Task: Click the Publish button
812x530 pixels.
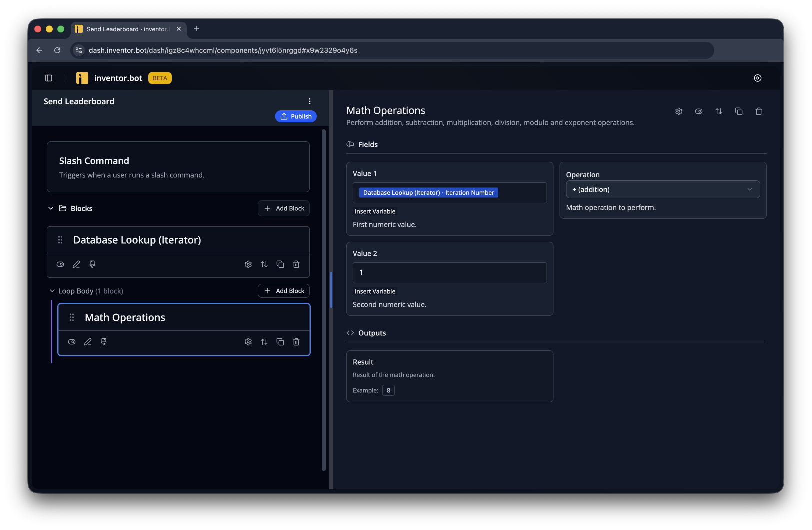Action: click(296, 116)
